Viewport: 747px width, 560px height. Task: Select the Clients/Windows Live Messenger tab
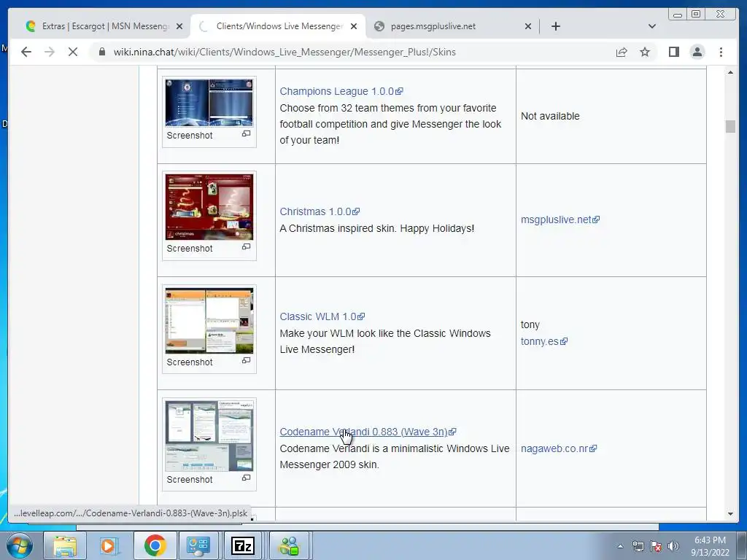click(x=279, y=26)
